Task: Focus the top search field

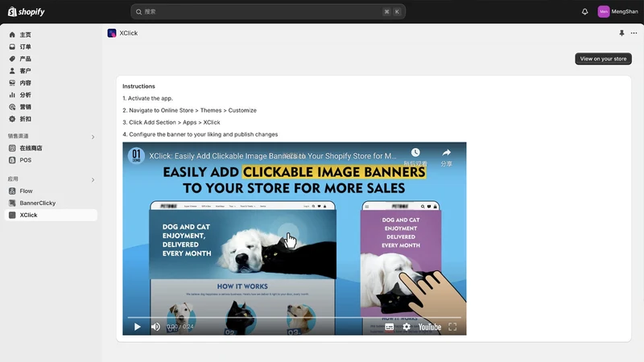Action: point(268,11)
